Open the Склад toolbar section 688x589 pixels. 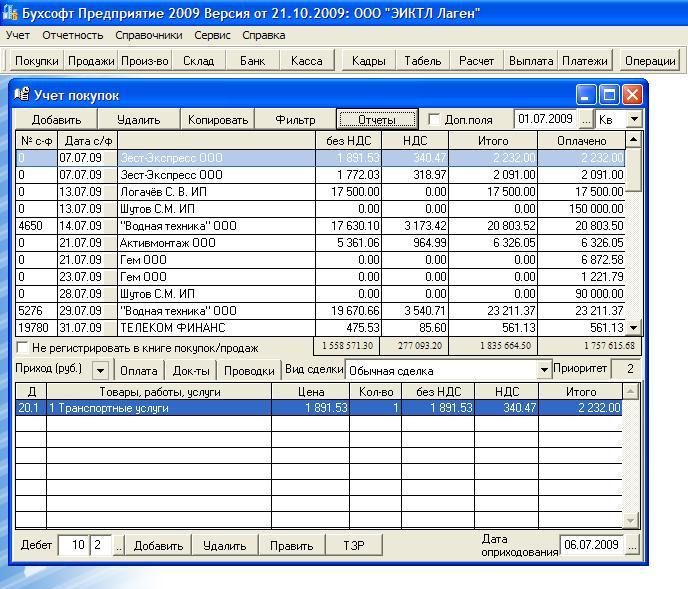coord(198,61)
